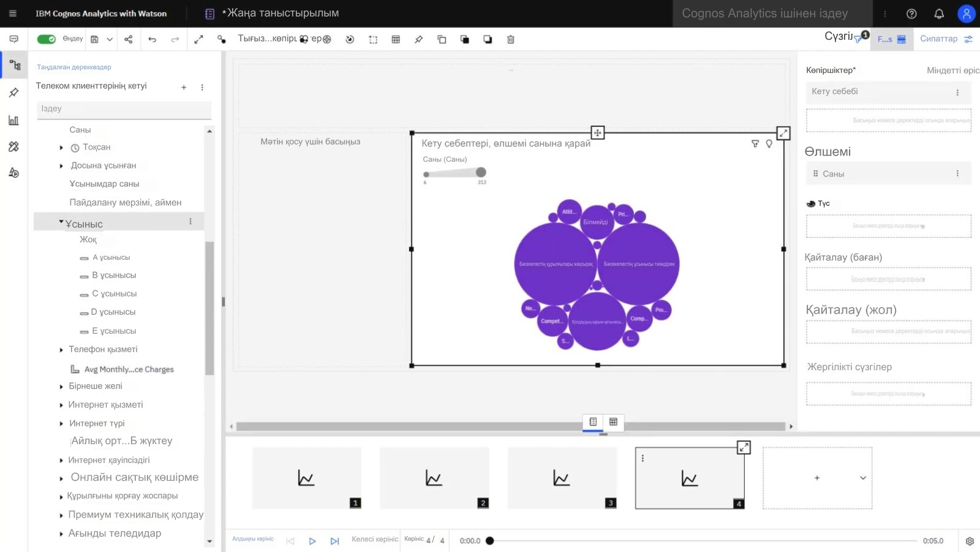
Task: Click the duplicate copy toolbar icon
Action: point(442,39)
